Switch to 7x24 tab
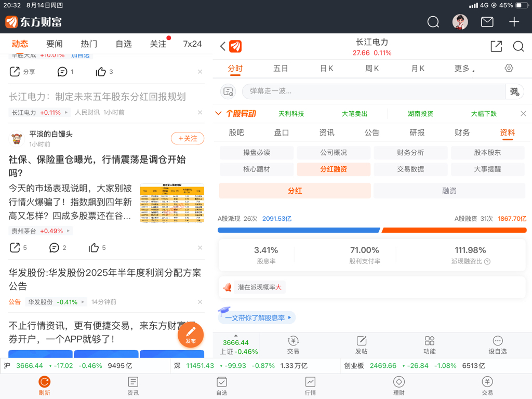 tap(192, 44)
